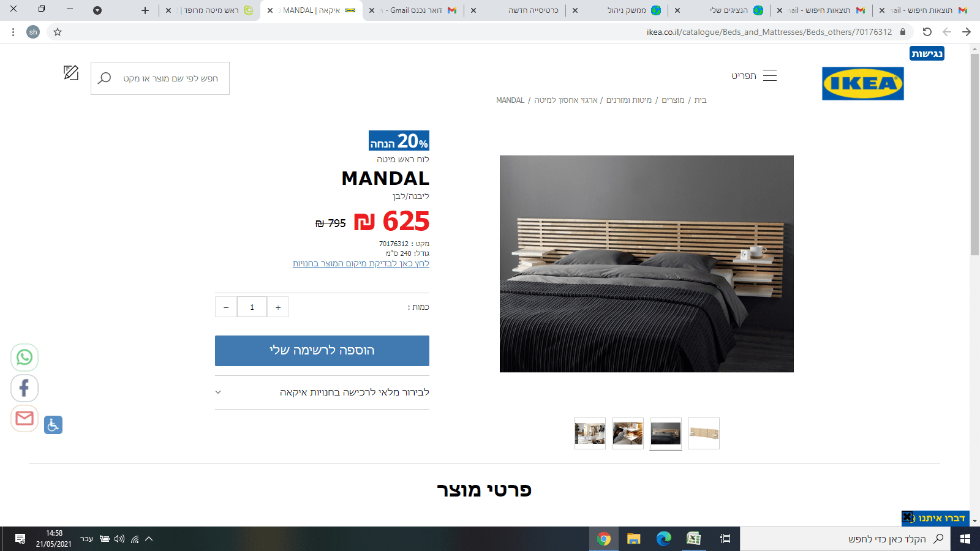The image size is (980, 551).
Task: Open the נגישות accessibility button
Action: pyautogui.click(x=927, y=54)
